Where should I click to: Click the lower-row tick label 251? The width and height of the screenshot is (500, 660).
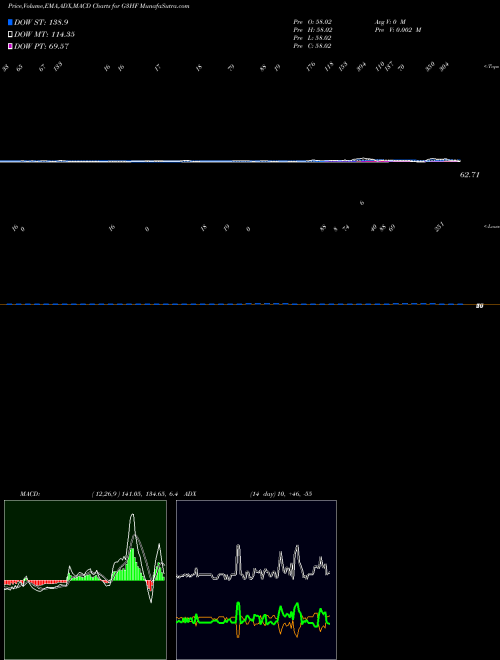[439, 228]
